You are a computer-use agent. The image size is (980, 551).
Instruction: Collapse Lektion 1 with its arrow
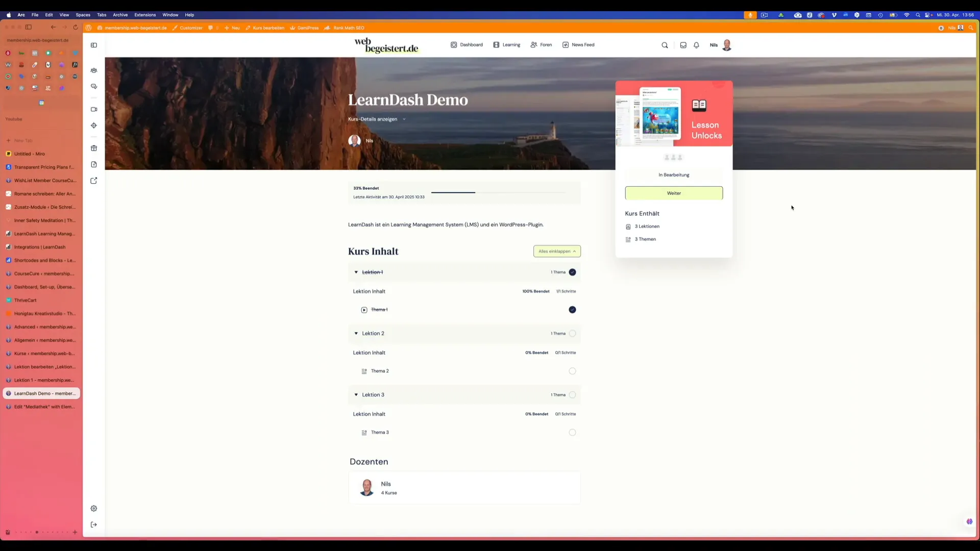click(356, 272)
